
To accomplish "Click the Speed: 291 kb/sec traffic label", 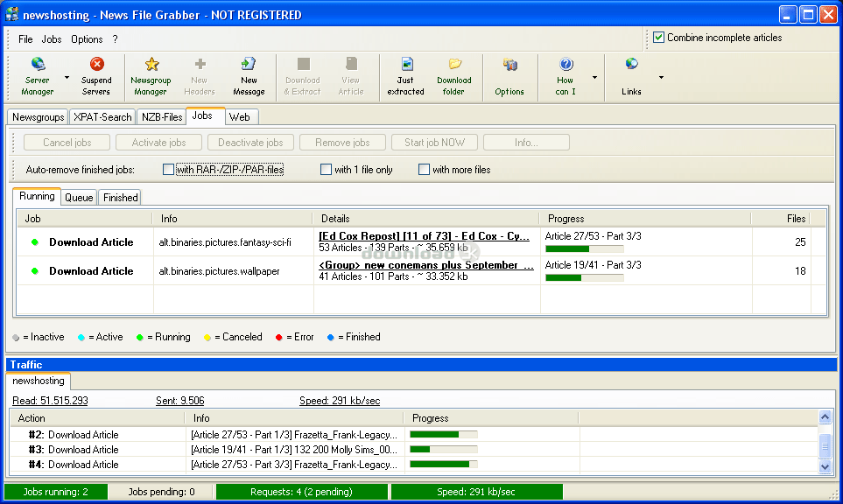I will click(x=340, y=401).
